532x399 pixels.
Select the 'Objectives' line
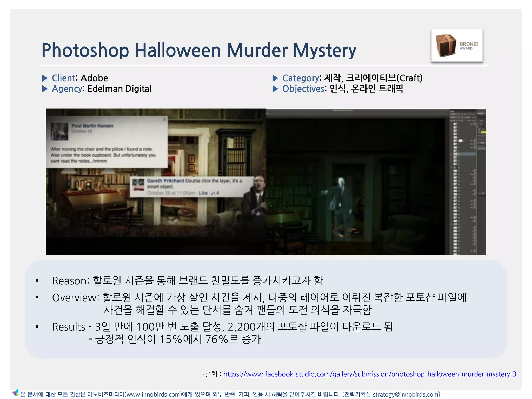(x=343, y=89)
